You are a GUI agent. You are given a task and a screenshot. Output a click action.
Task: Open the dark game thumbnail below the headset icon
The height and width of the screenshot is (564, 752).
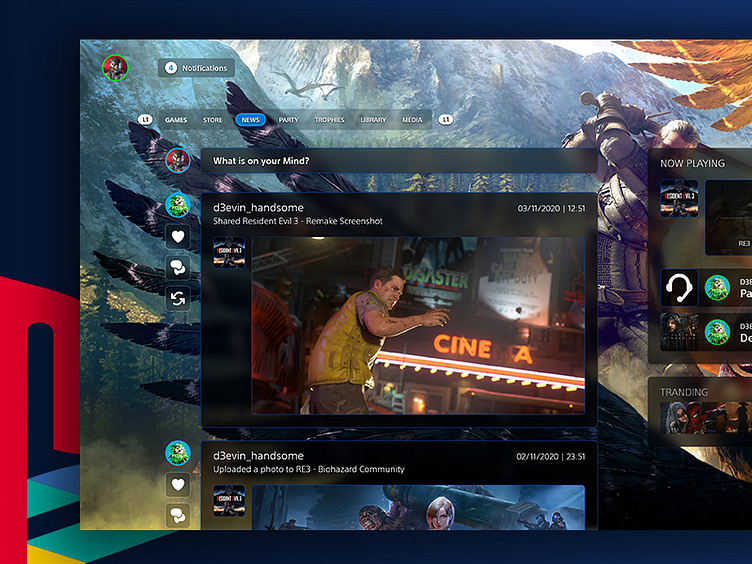[x=679, y=332]
